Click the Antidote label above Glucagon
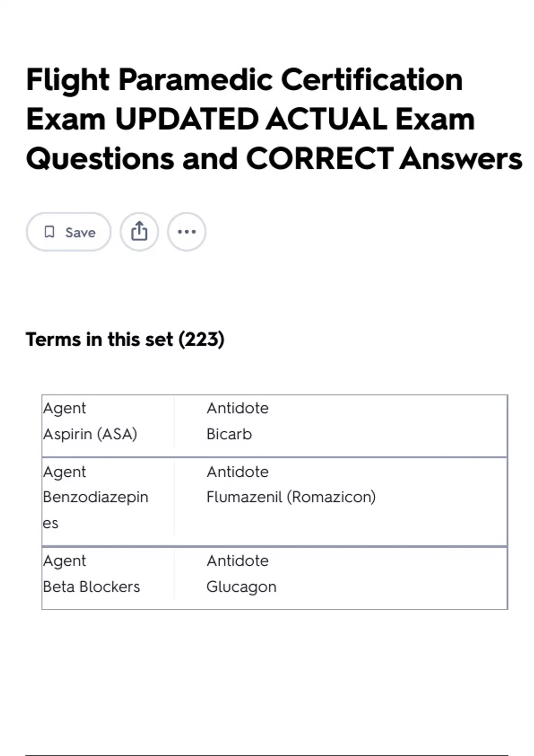 (x=238, y=561)
